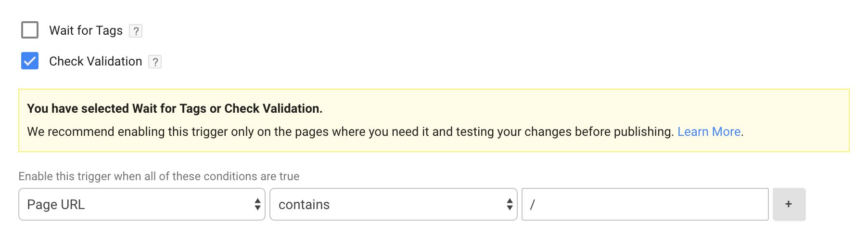The height and width of the screenshot is (237, 868).
Task: Click the 'Enable this trigger when' caption
Action: point(159,176)
